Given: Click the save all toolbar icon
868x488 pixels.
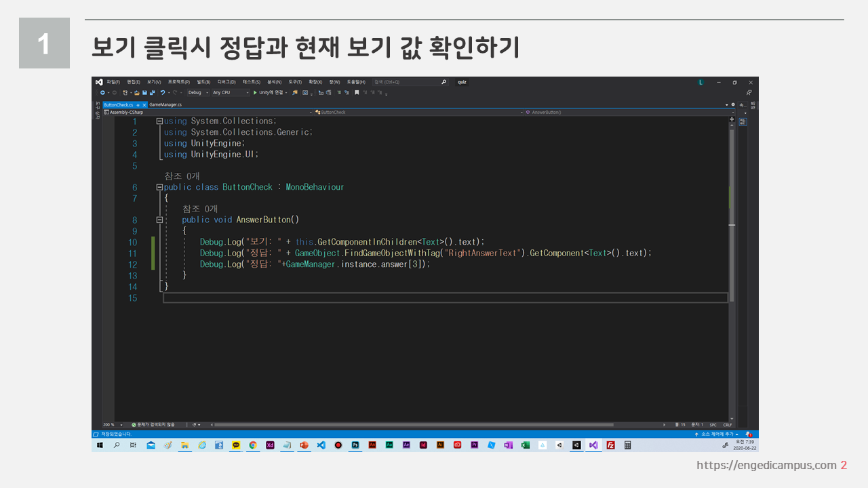Looking at the screenshot, I should tap(153, 93).
